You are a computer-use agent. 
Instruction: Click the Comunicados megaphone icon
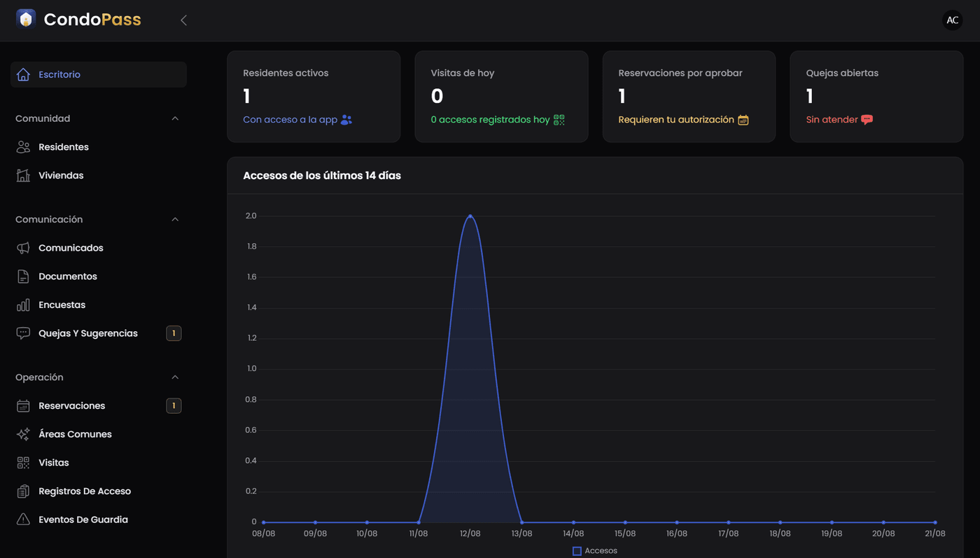pyautogui.click(x=23, y=248)
